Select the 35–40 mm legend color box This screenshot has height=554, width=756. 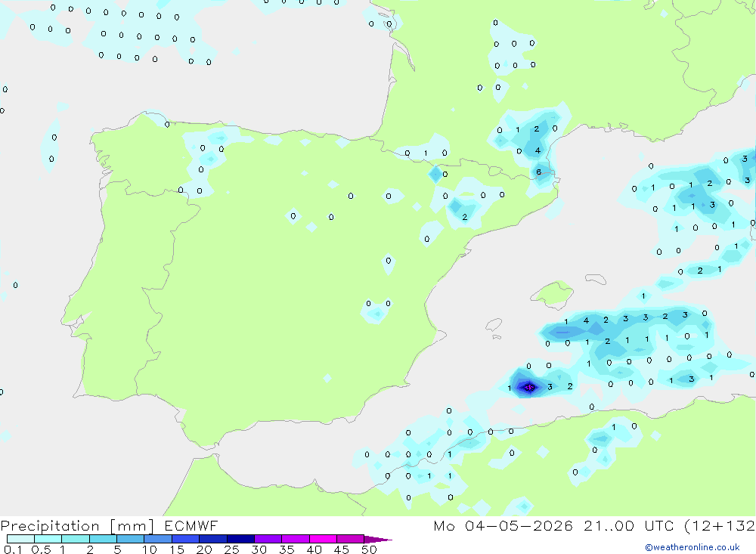click(295, 539)
